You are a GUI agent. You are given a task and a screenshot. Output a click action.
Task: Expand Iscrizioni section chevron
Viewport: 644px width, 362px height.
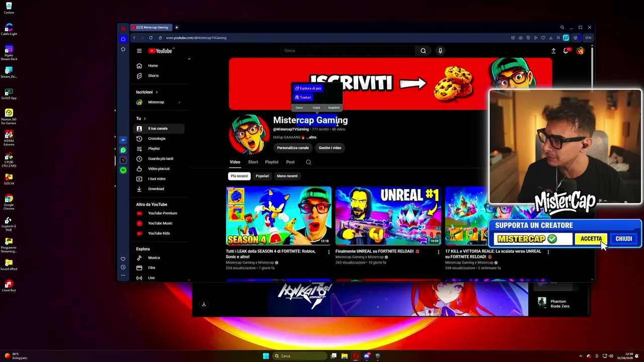coord(156,92)
